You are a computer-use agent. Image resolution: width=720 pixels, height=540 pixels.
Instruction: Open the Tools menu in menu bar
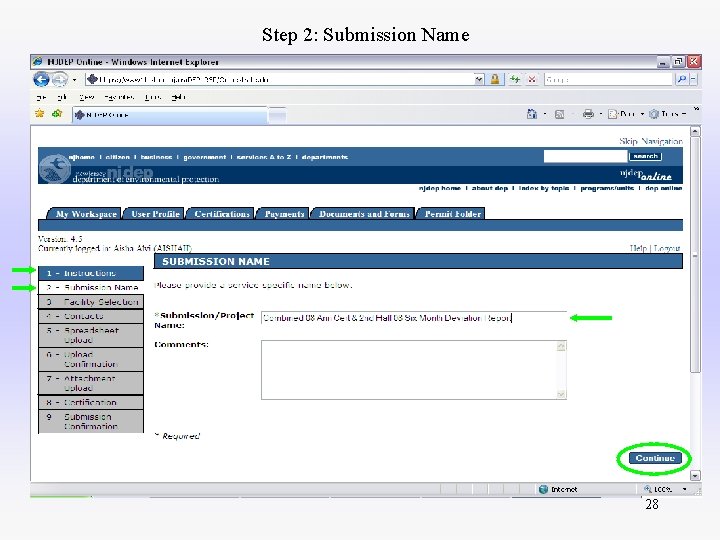(152, 97)
